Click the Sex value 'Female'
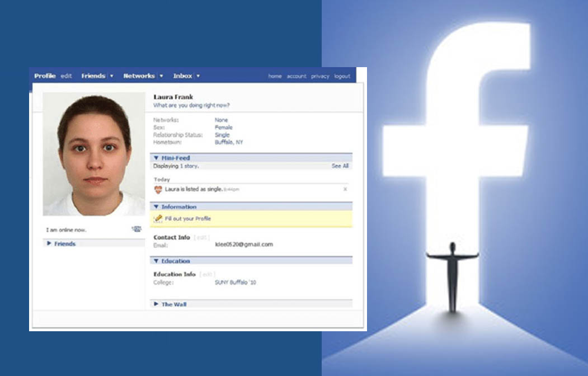This screenshot has height=376, width=588. 223,128
